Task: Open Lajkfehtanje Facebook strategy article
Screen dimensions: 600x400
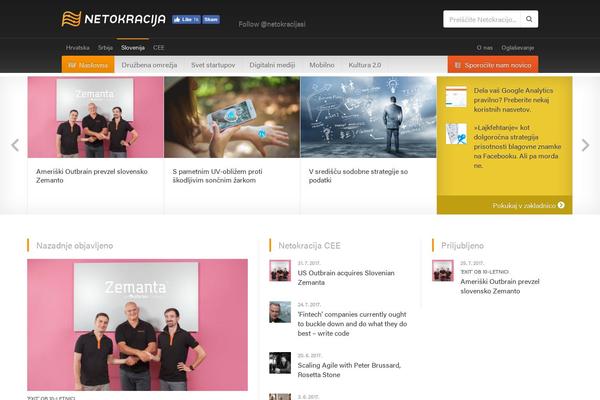Action: [517, 146]
